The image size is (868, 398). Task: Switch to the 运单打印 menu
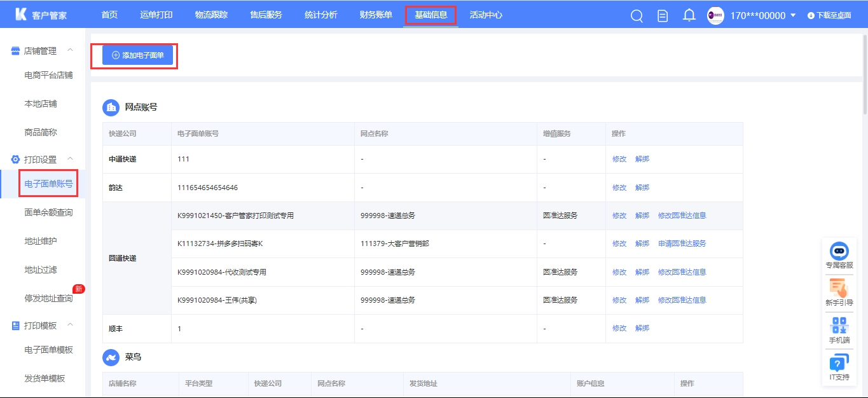click(x=156, y=15)
